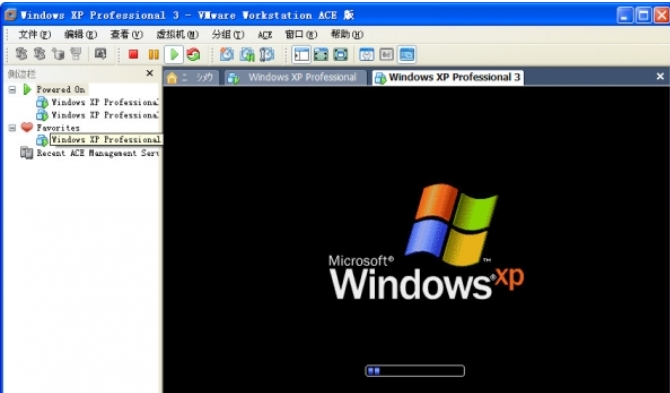The width and height of the screenshot is (670, 393).
Task: Select the Powered On group label
Action: coord(61,89)
